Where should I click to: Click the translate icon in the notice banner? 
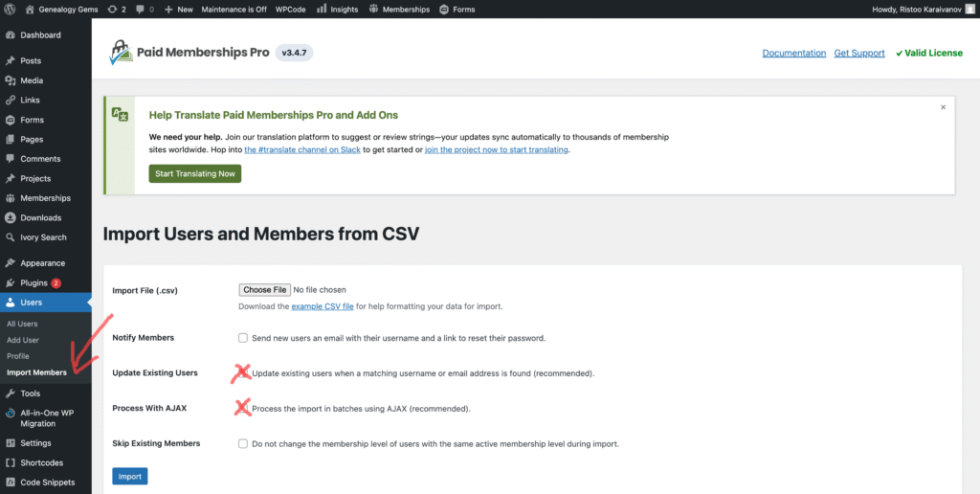pyautogui.click(x=120, y=114)
